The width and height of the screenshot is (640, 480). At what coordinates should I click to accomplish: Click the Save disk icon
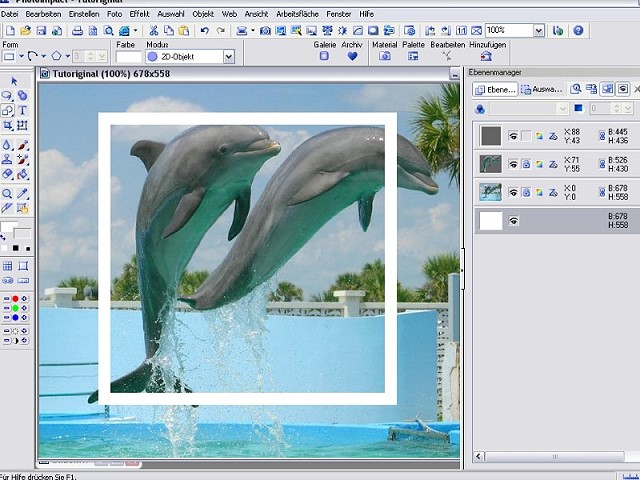41,31
